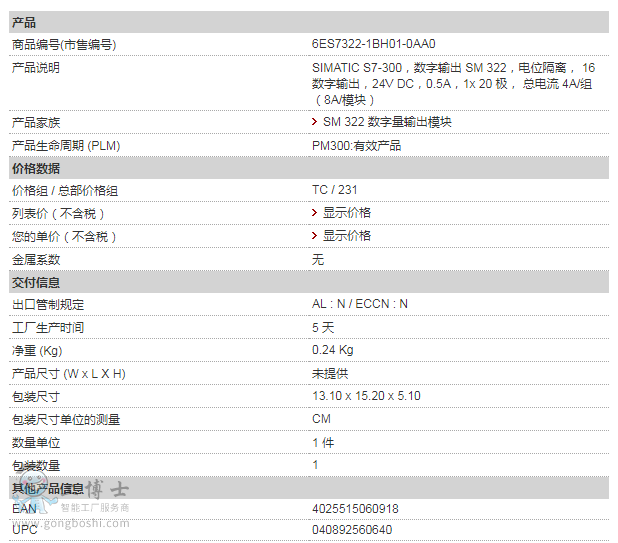Click the 商品编号(市售编号) label

64,45
